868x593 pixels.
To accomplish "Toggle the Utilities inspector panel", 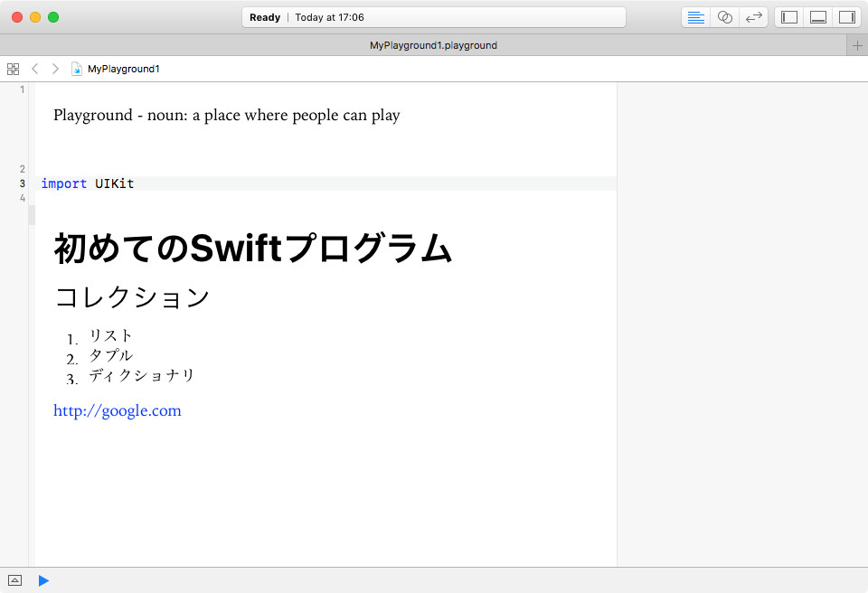I will coord(847,17).
